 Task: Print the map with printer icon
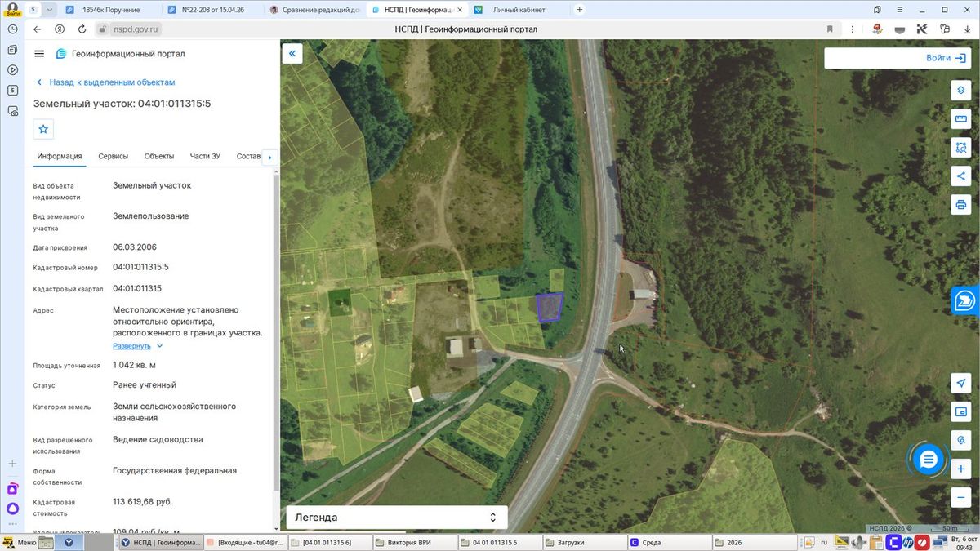pyautogui.click(x=960, y=204)
